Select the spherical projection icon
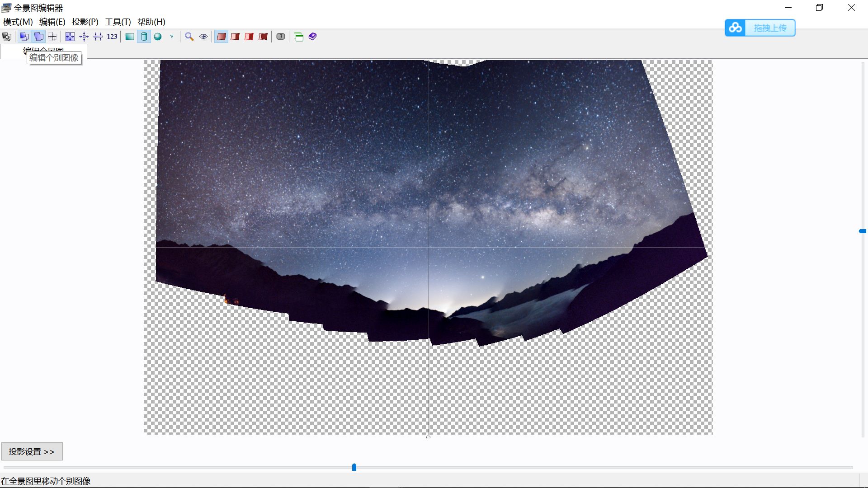Viewport: 868px width, 488px height. pyautogui.click(x=158, y=37)
